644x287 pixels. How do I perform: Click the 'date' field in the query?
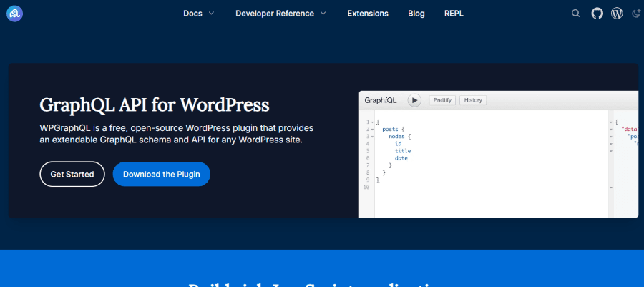401,158
